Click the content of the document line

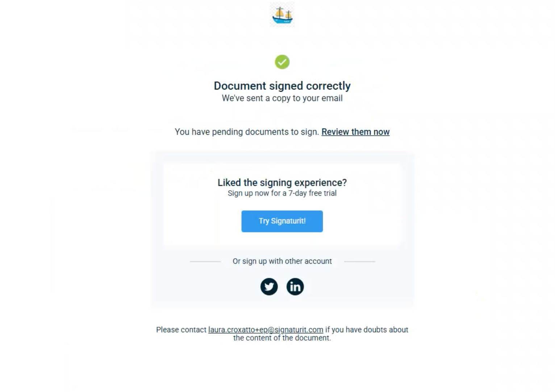pos(282,338)
